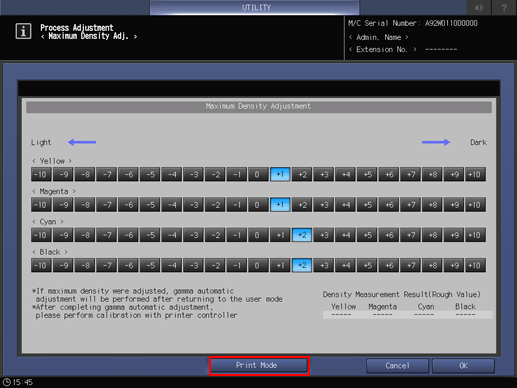Click the Magenta row label

[54, 191]
